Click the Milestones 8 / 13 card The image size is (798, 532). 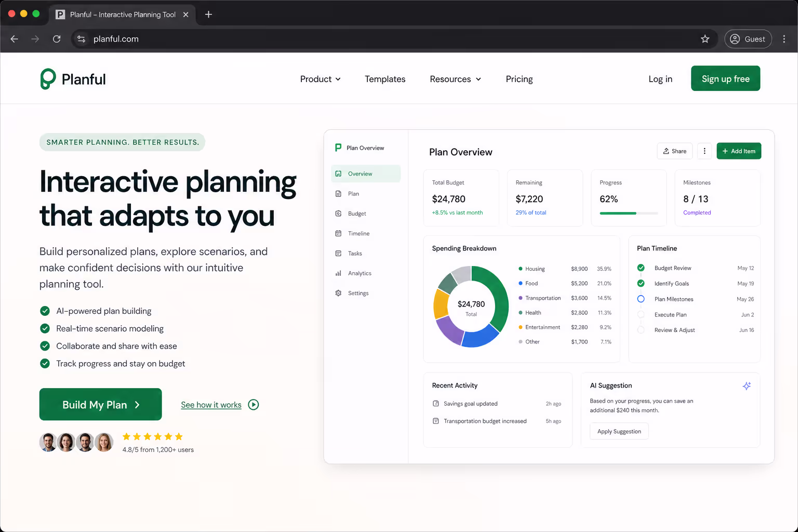coord(717,198)
